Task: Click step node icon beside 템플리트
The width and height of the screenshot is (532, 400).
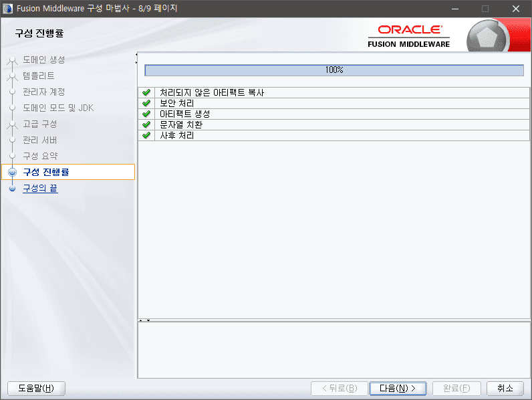Action: click(x=13, y=76)
